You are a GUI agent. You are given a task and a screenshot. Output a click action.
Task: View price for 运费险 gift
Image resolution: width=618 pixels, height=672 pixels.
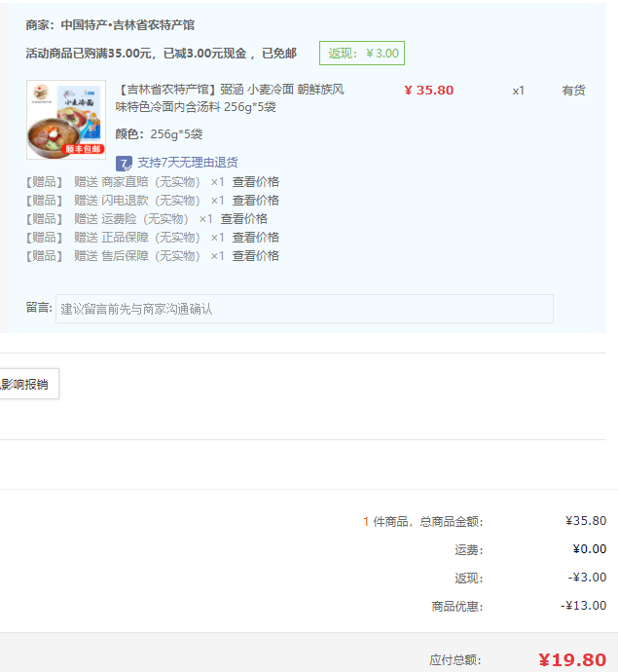click(243, 219)
